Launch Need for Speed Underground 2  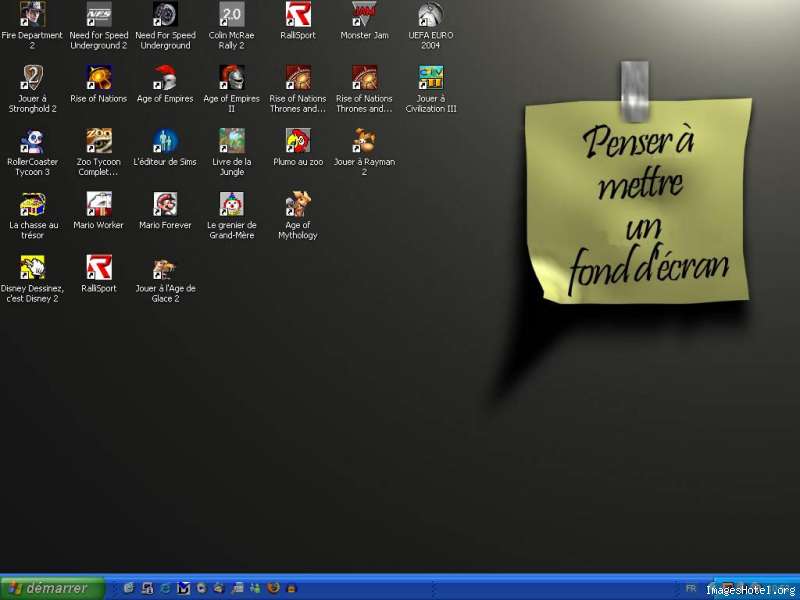point(98,15)
